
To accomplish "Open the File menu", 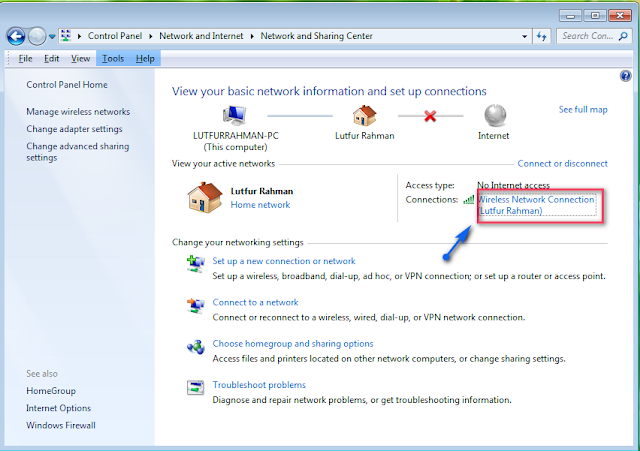I will pos(25,59).
